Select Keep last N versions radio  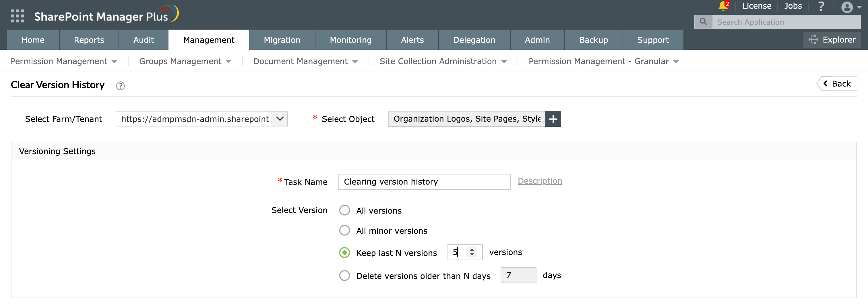click(x=344, y=252)
